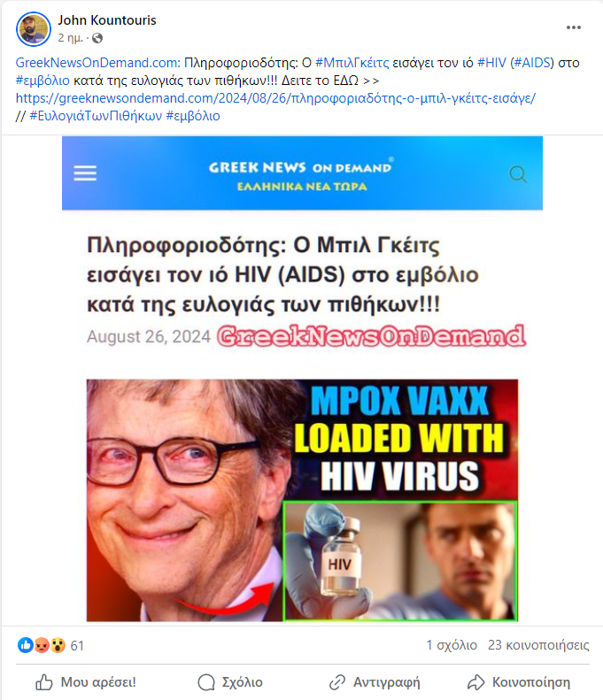Click the #ΕυλογιάΤωνΠιθήκων hashtag
Viewport: 603px width, 700px height.
click(96, 116)
